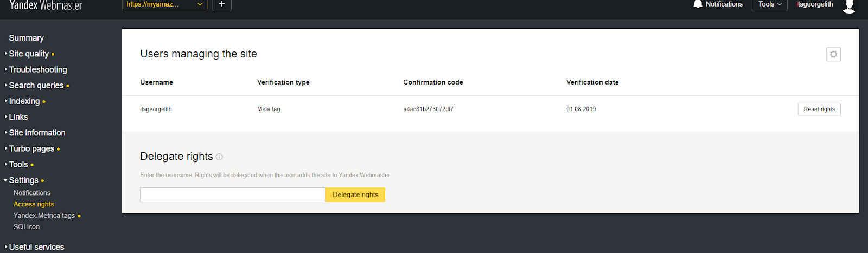This screenshot has height=253, width=868.
Task: Open the SQI icon settings item
Action: tap(27, 227)
